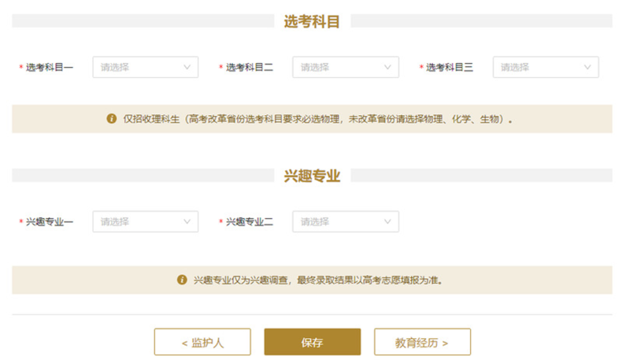Open the 选考科目二 selection dropdown
The width and height of the screenshot is (622, 364).
pos(345,67)
